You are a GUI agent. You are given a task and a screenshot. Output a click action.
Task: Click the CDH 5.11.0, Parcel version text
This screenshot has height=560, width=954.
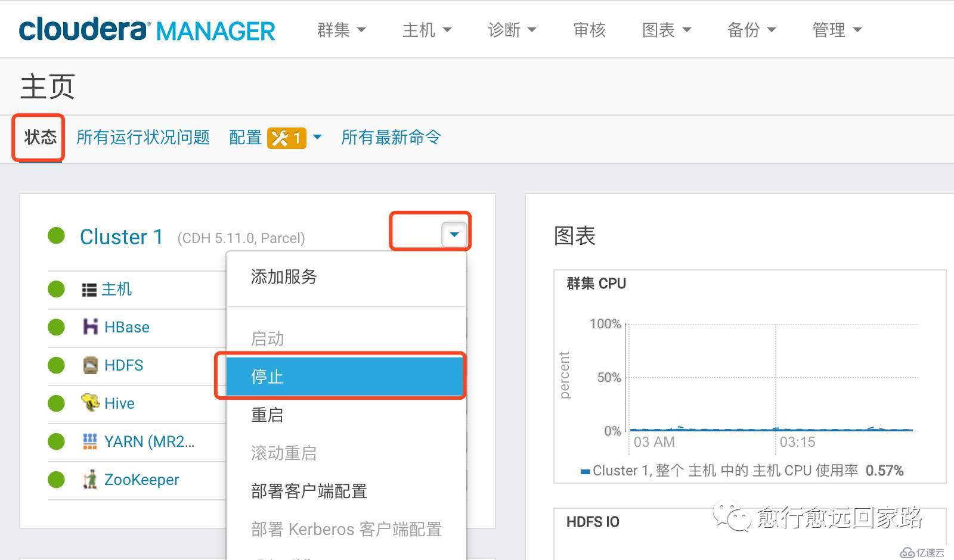(x=241, y=238)
